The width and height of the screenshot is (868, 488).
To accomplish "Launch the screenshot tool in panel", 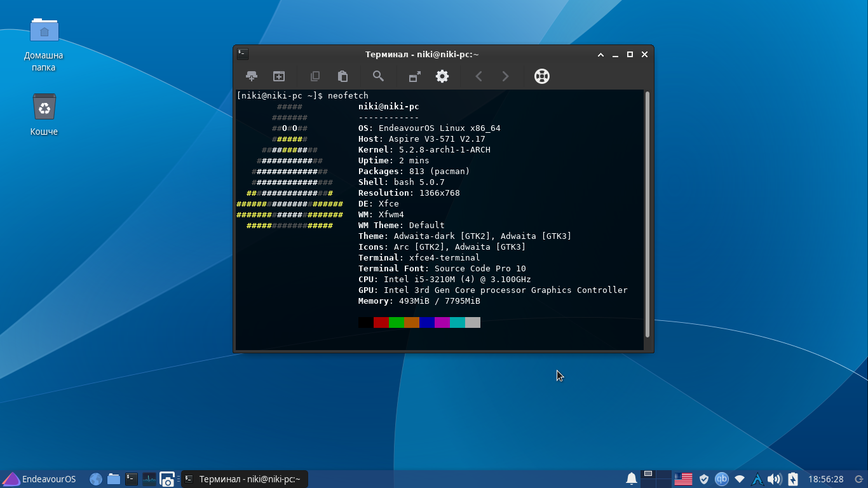I will 167,479.
